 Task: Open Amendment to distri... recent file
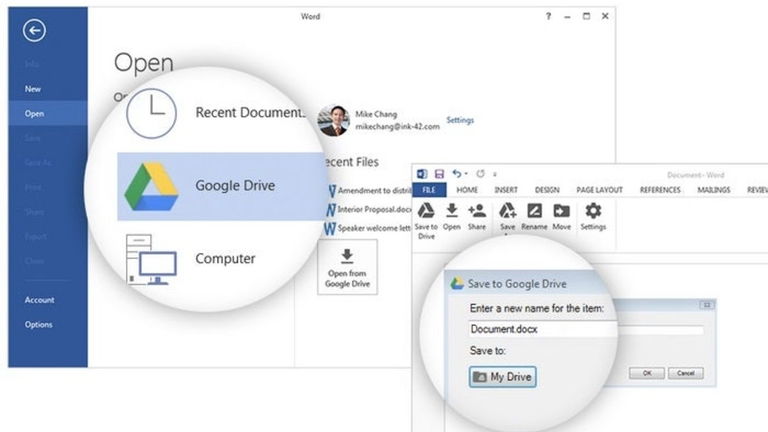pos(368,191)
